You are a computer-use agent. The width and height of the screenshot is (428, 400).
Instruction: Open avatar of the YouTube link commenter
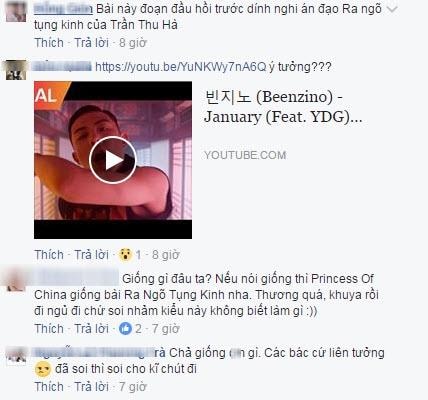pyautogui.click(x=16, y=70)
